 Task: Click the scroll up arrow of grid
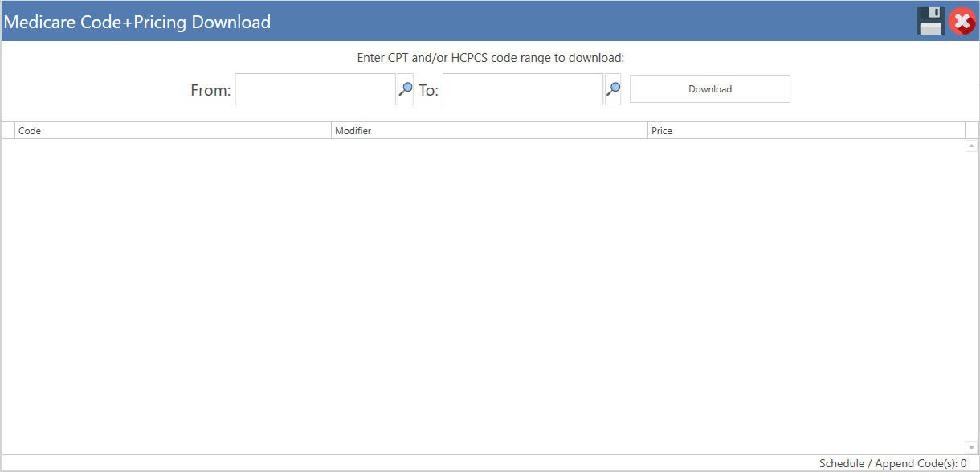972,146
